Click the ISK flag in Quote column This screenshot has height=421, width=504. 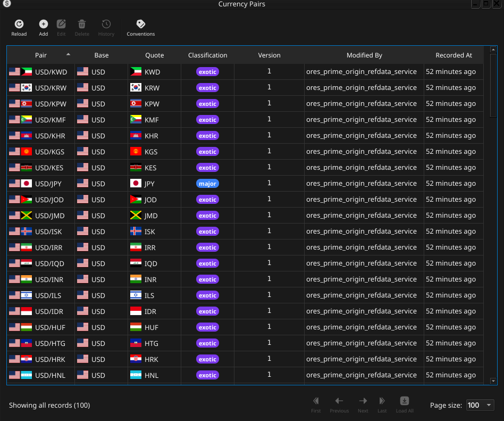pos(136,232)
